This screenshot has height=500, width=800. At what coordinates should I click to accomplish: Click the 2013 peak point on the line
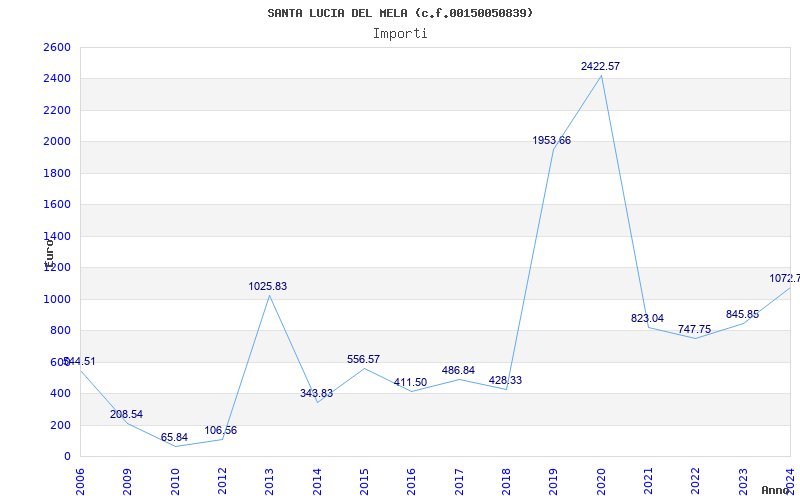pos(269,295)
